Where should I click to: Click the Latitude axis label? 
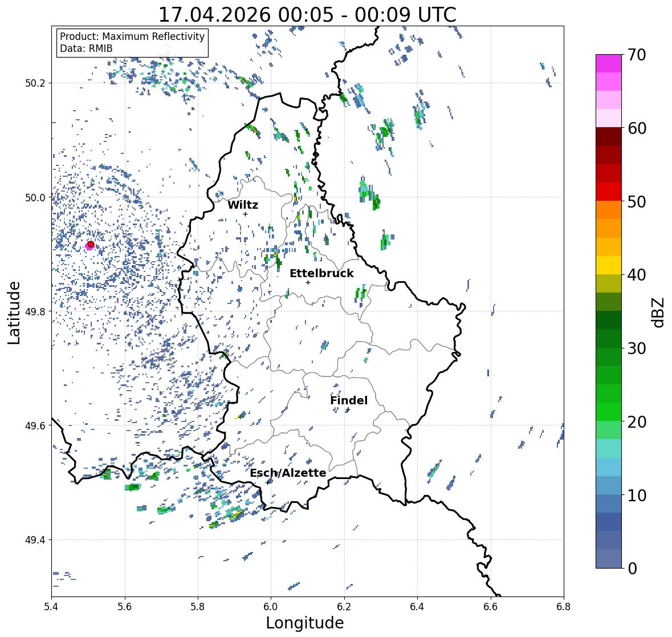tap(14, 313)
